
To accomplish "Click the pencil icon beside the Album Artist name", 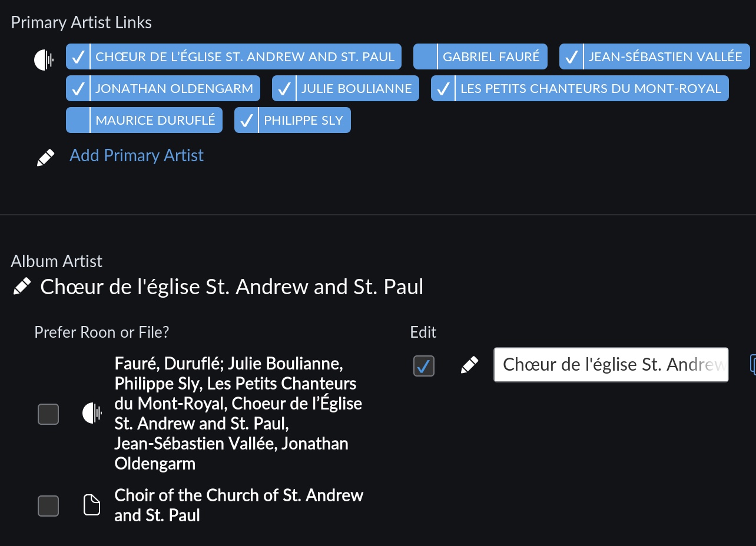I will pos(22,287).
